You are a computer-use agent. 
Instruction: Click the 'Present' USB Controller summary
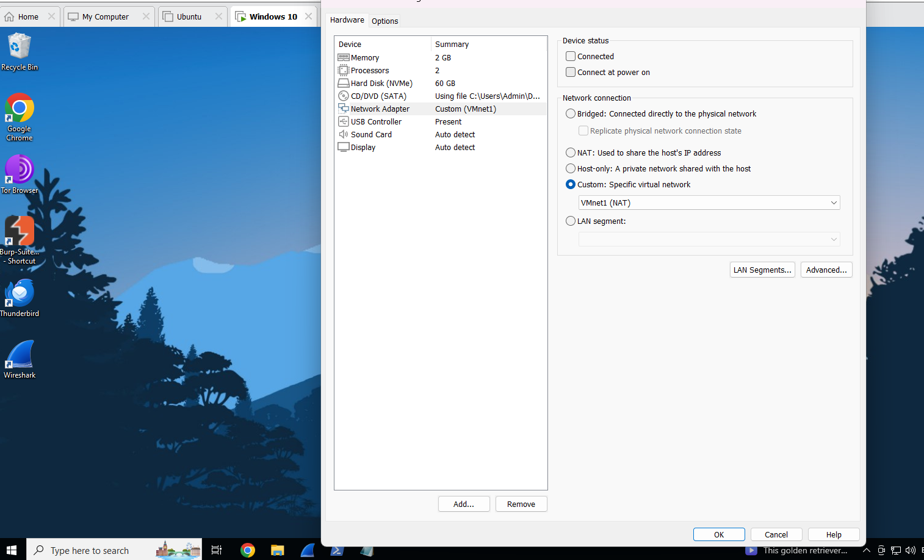point(449,121)
